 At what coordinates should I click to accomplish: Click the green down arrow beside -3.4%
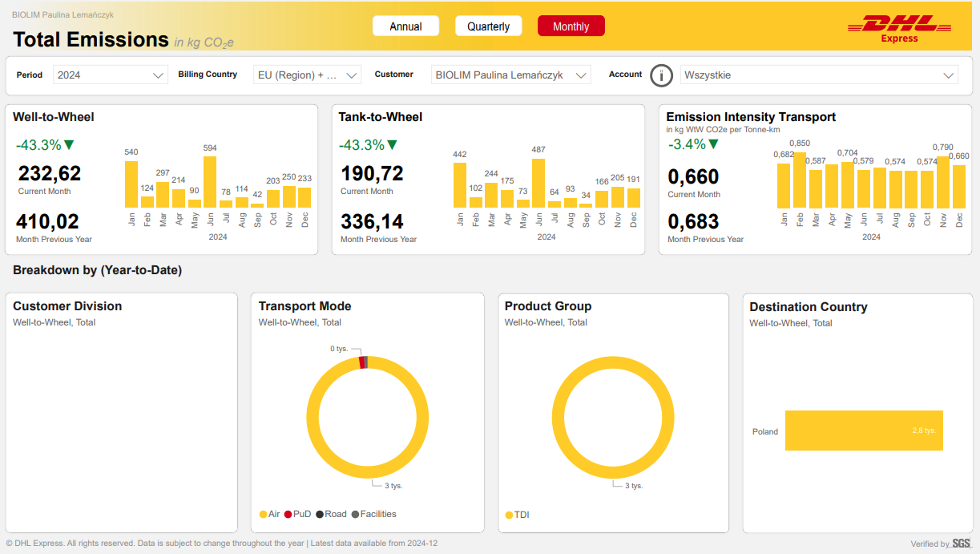pyautogui.click(x=714, y=144)
